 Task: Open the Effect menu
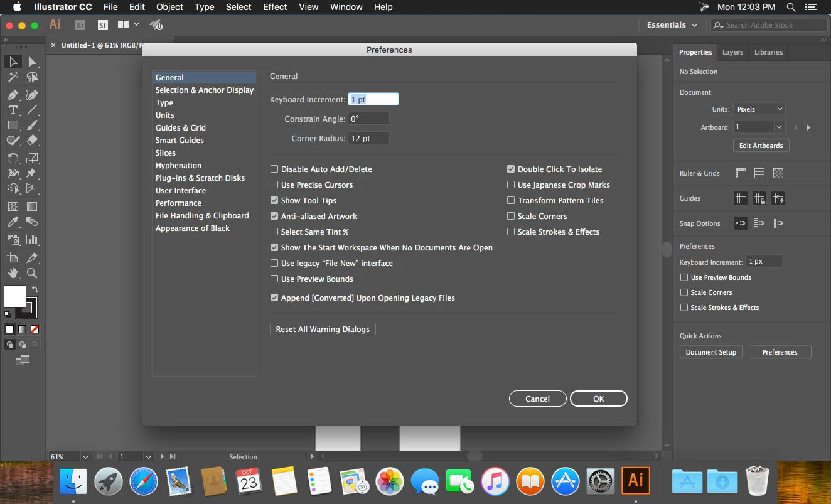[275, 7]
